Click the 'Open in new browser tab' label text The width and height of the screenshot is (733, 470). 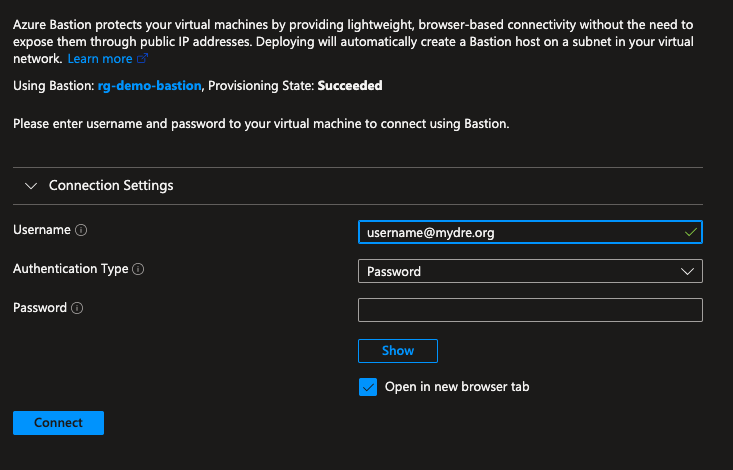pyautogui.click(x=457, y=387)
